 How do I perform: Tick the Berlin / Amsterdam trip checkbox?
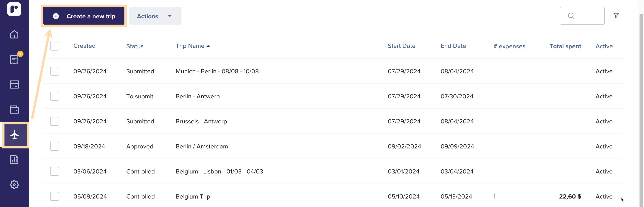tap(55, 146)
